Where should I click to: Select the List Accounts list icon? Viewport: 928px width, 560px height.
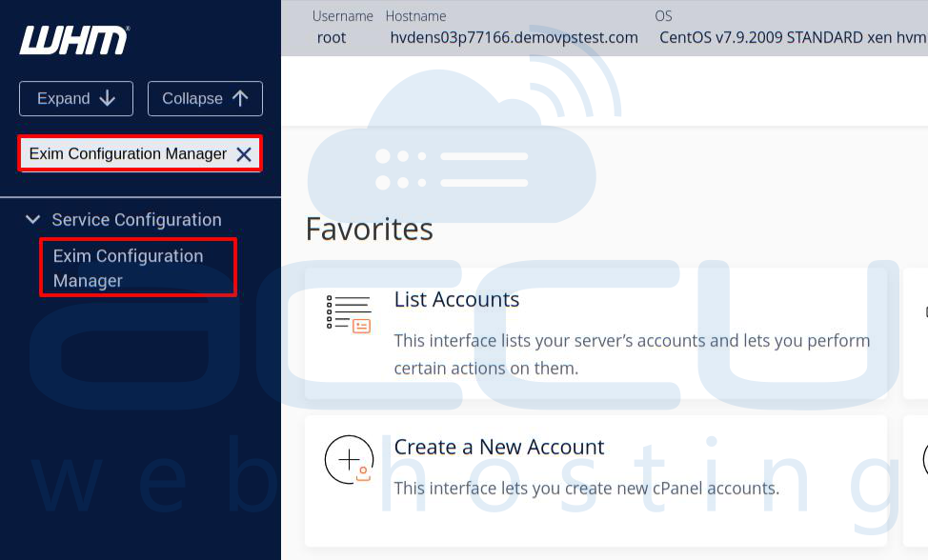click(350, 311)
